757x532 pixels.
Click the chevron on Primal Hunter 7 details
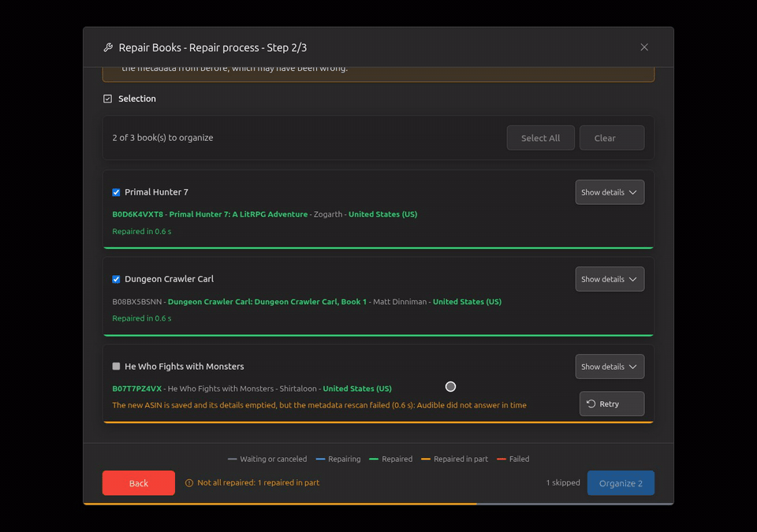tap(633, 192)
